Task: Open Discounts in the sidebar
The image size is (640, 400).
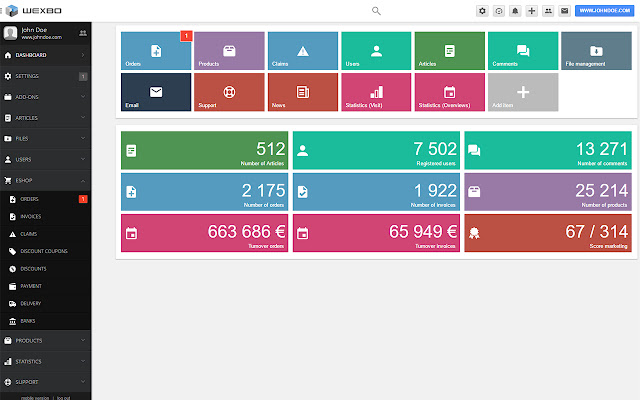Action: pos(45,269)
